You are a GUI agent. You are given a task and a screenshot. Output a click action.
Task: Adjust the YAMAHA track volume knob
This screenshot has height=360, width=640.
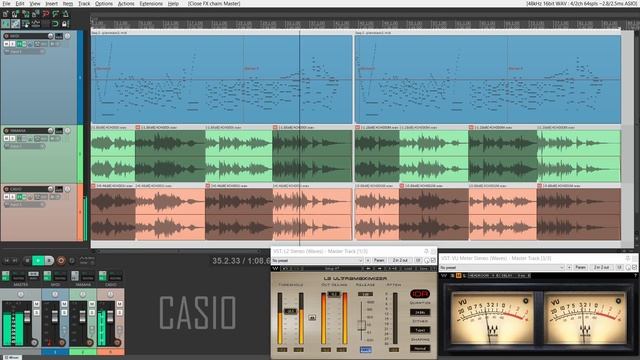click(x=50, y=131)
